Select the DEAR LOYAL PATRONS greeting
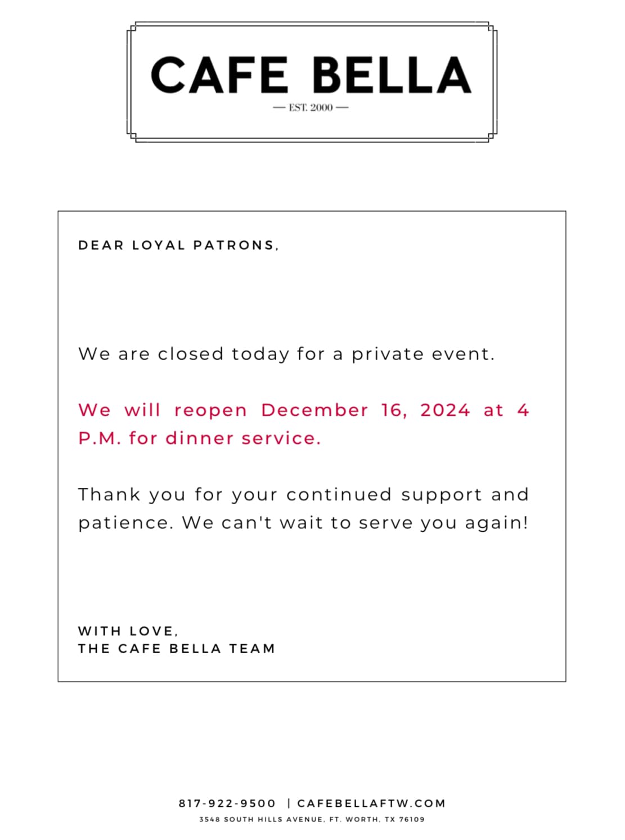625x840 pixels. [x=178, y=245]
